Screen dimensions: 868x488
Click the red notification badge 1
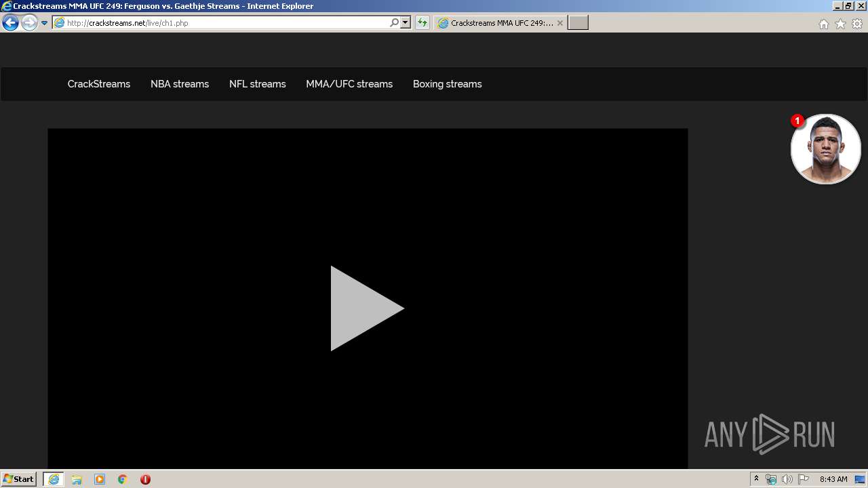click(797, 121)
